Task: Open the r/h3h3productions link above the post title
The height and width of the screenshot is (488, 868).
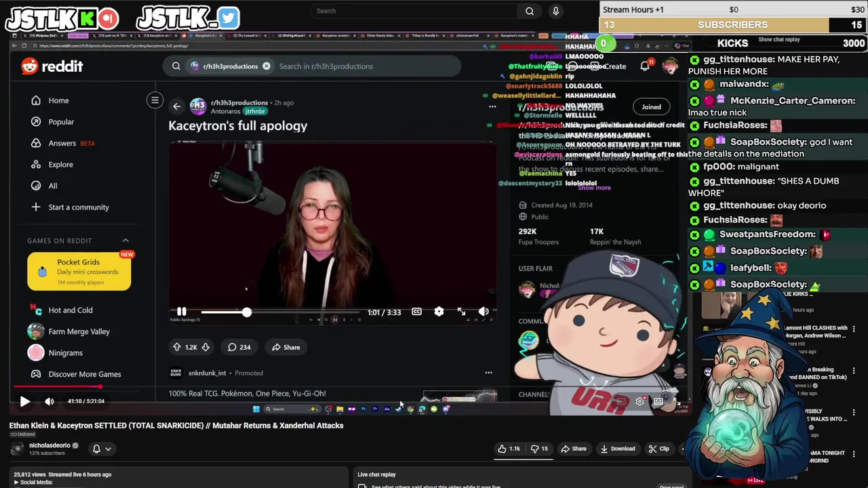Action: point(239,102)
